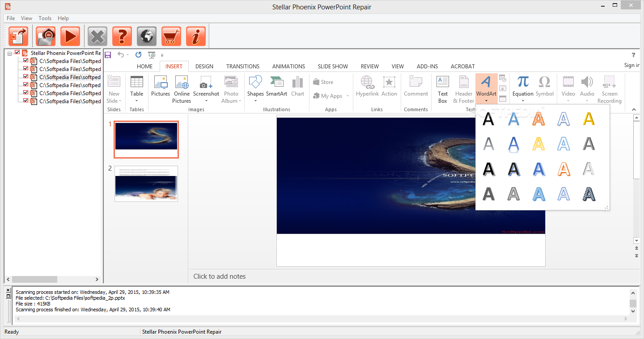Open the Equation dropdown
This screenshot has width=644, height=339.
(x=523, y=100)
